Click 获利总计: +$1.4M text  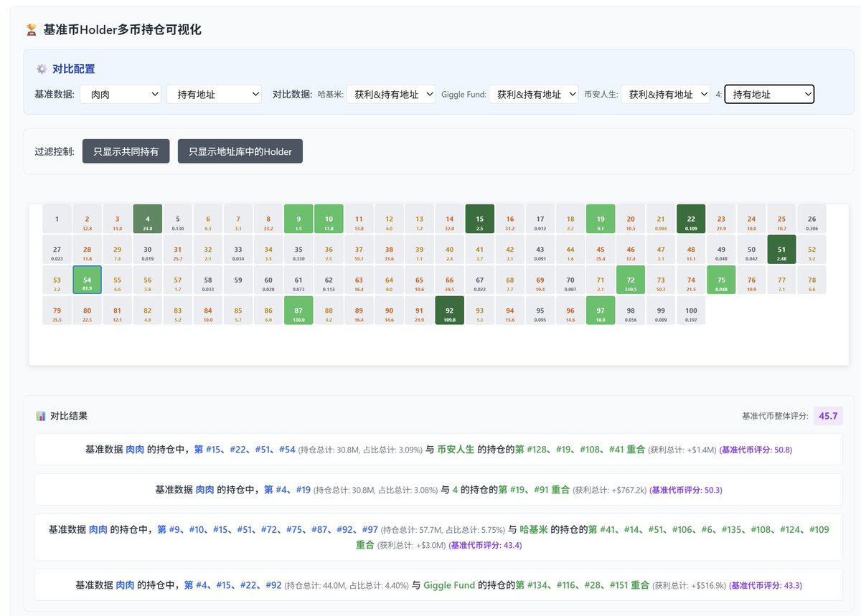click(x=682, y=450)
